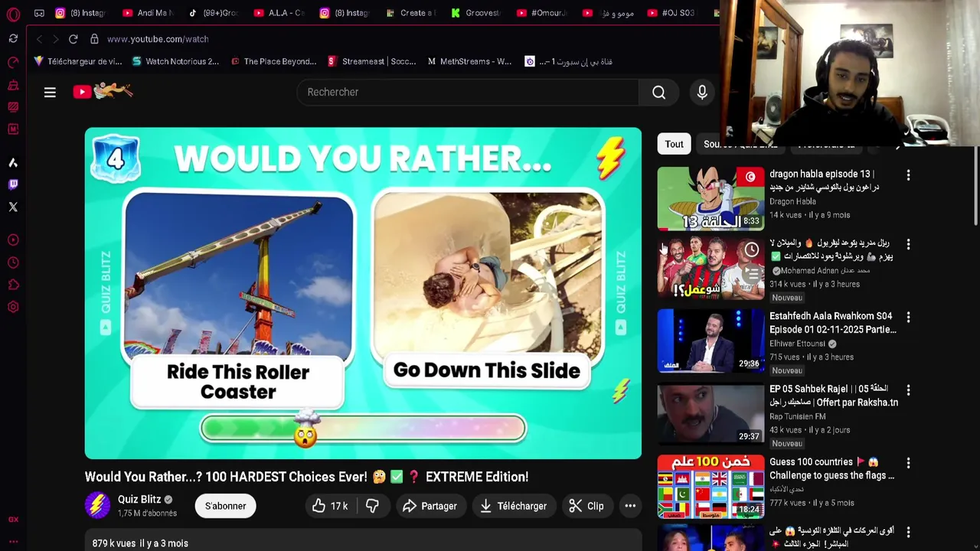Open options for Guess 100 countries video
Viewport: 980px width, 551px height.
908,463
